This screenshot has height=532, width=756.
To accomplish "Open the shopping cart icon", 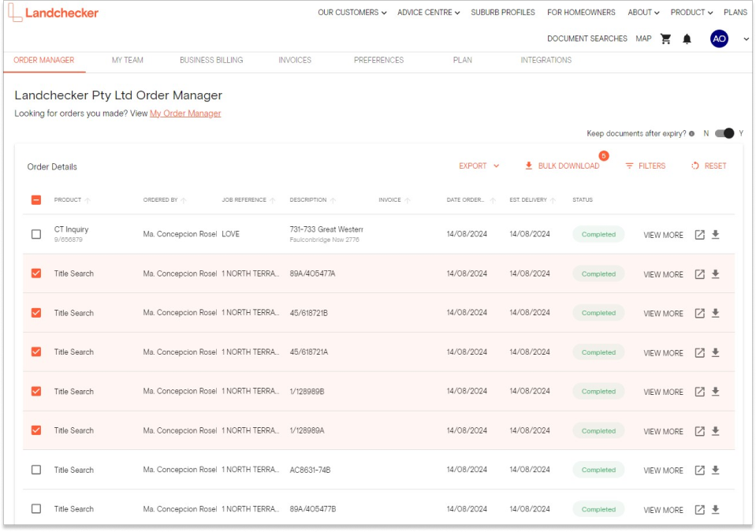I will point(666,39).
